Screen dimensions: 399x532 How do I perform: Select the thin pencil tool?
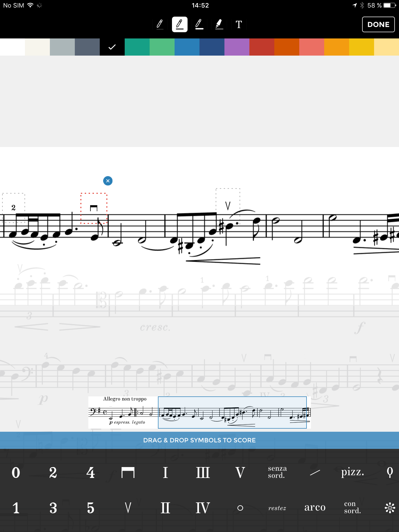coord(160,24)
